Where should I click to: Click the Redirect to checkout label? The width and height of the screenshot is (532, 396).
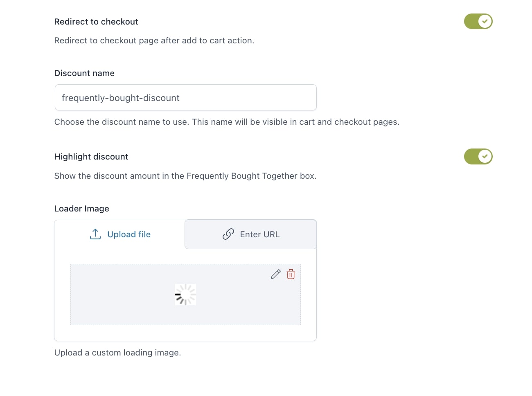pos(96,22)
